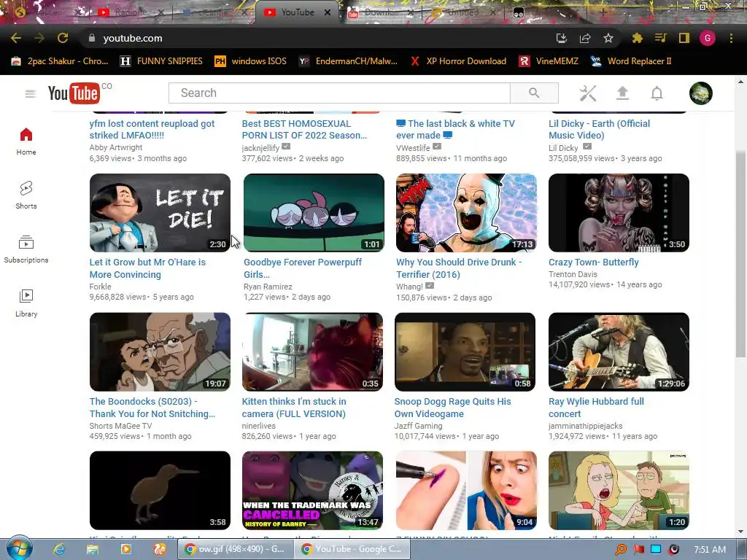This screenshot has width=747, height=560.
Task: Open the notifications bell
Action: click(657, 93)
